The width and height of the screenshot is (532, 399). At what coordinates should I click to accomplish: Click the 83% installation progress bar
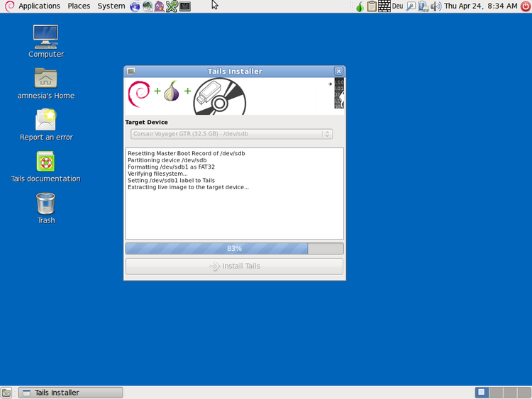tap(234, 249)
